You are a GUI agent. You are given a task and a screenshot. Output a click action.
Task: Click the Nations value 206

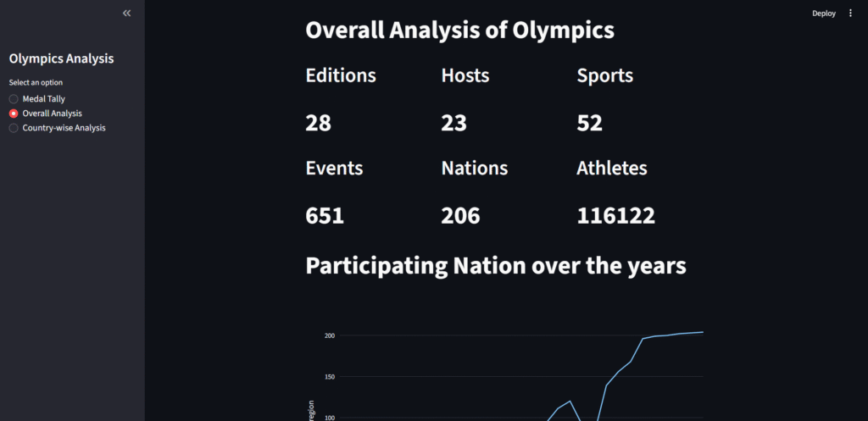pyautogui.click(x=460, y=215)
